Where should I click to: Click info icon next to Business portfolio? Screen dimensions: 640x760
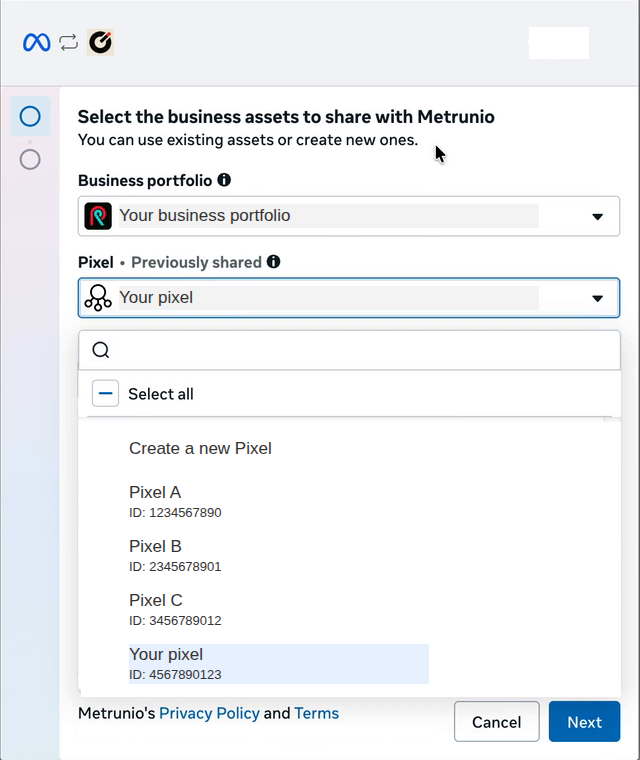pyautogui.click(x=224, y=180)
